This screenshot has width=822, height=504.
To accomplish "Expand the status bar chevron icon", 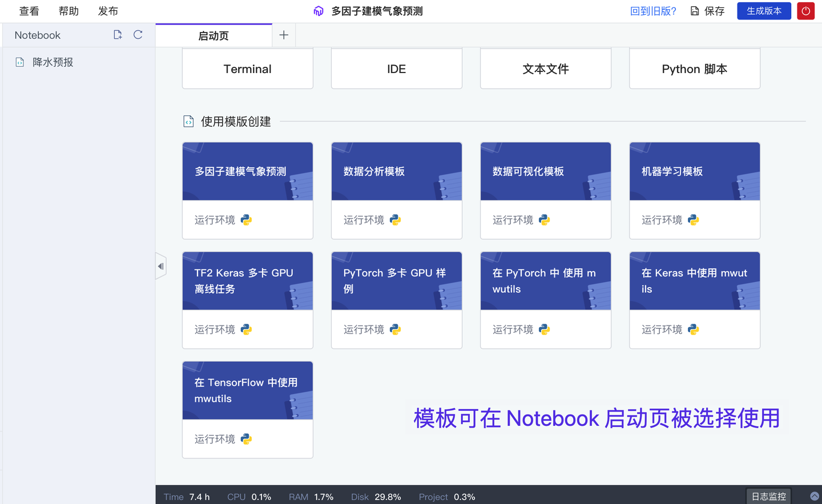I will pos(815,497).
